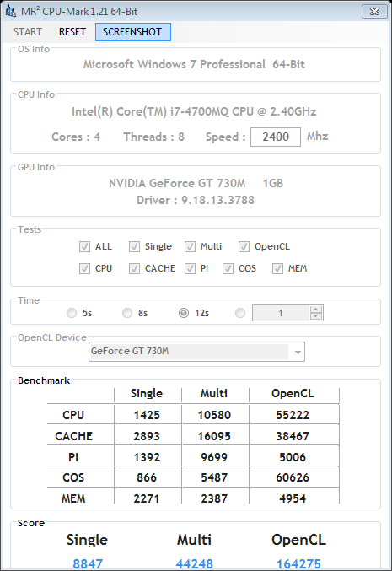The height and width of the screenshot is (571, 392).
Task: Click the SCREENSHOT button
Action: [133, 32]
